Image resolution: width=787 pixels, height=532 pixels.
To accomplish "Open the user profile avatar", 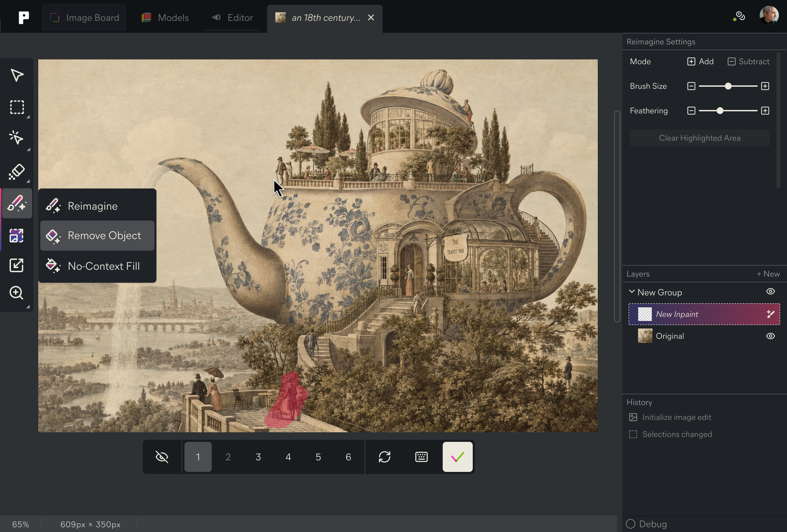I will [x=769, y=15].
